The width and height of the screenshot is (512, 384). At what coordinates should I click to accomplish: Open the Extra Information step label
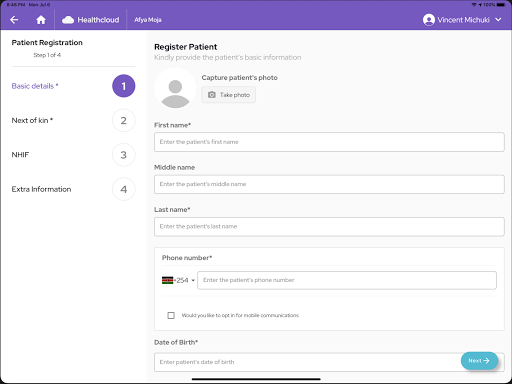click(41, 189)
